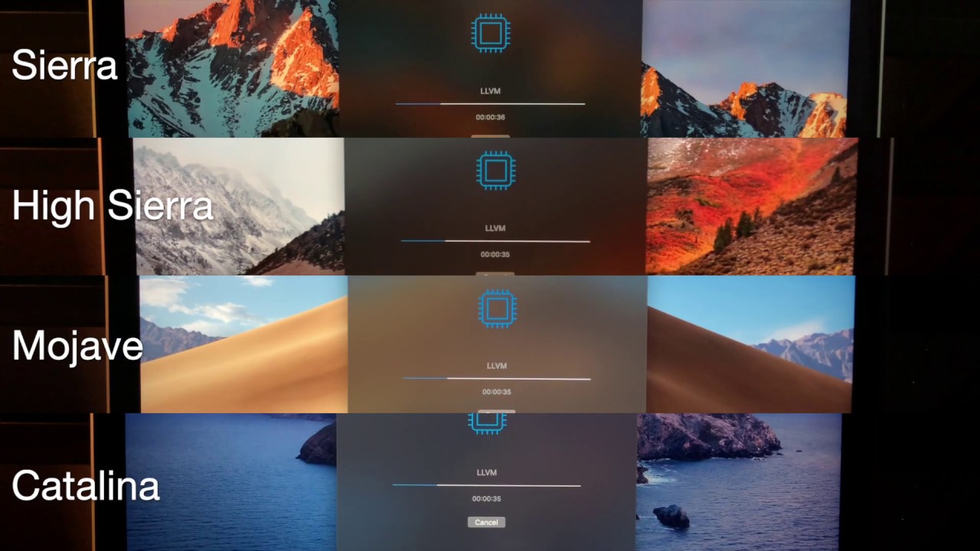980x551 pixels.
Task: Click the Mojave title label
Action: tap(77, 346)
